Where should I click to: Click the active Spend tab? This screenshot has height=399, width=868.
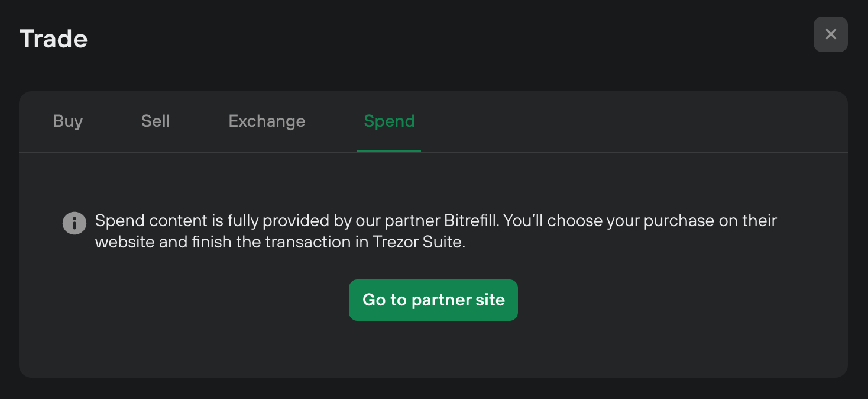[x=389, y=121]
